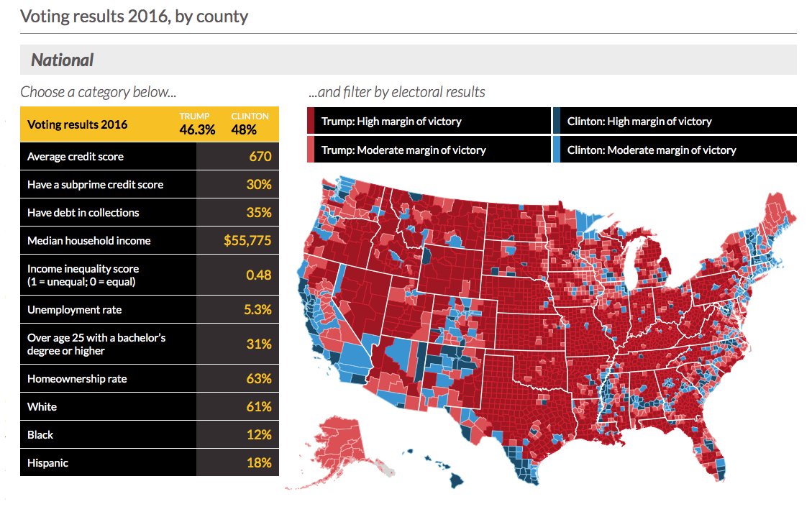
Task: Toggle Clinton: Moderate margin of victory filter
Action: 675,150
